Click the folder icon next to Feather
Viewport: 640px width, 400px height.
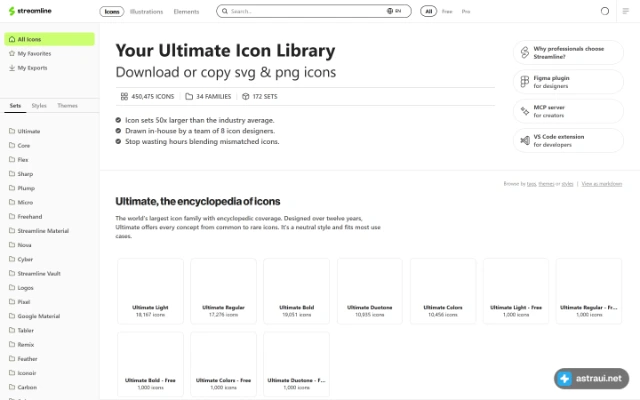(x=12, y=358)
